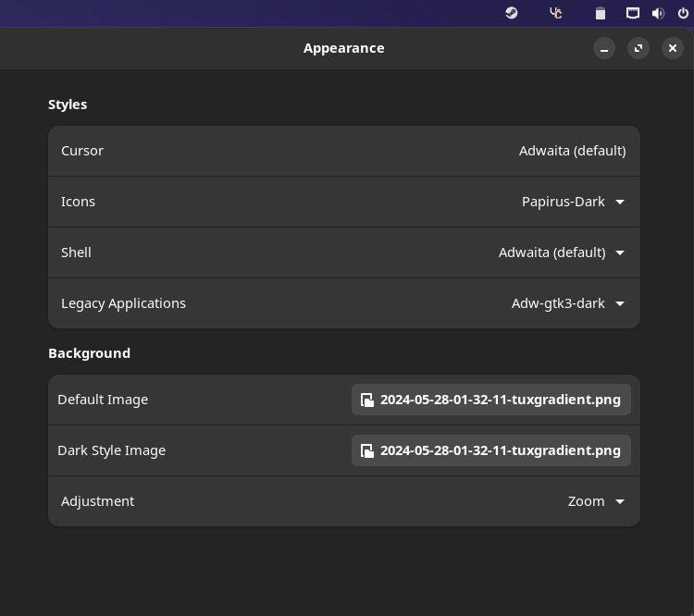Minimize the Appearance window
The width and height of the screenshot is (694, 616).
pos(604,48)
